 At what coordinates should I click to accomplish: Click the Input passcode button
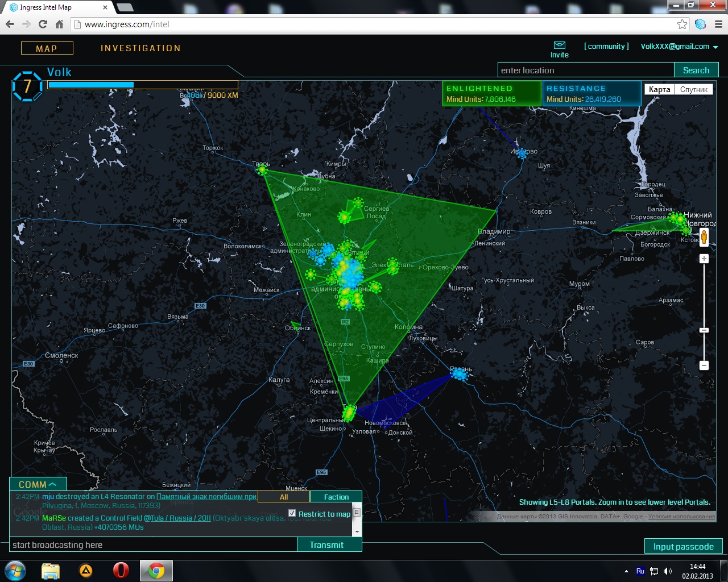(x=683, y=546)
